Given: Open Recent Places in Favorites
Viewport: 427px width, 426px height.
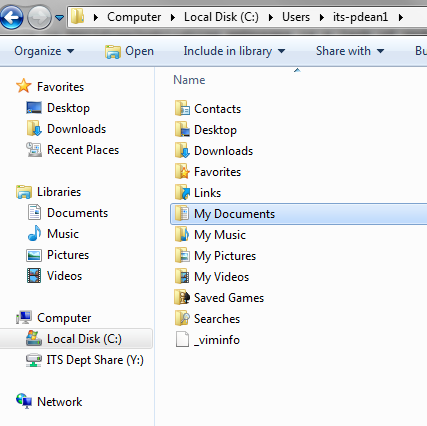Looking at the screenshot, I should pyautogui.click(x=73, y=150).
